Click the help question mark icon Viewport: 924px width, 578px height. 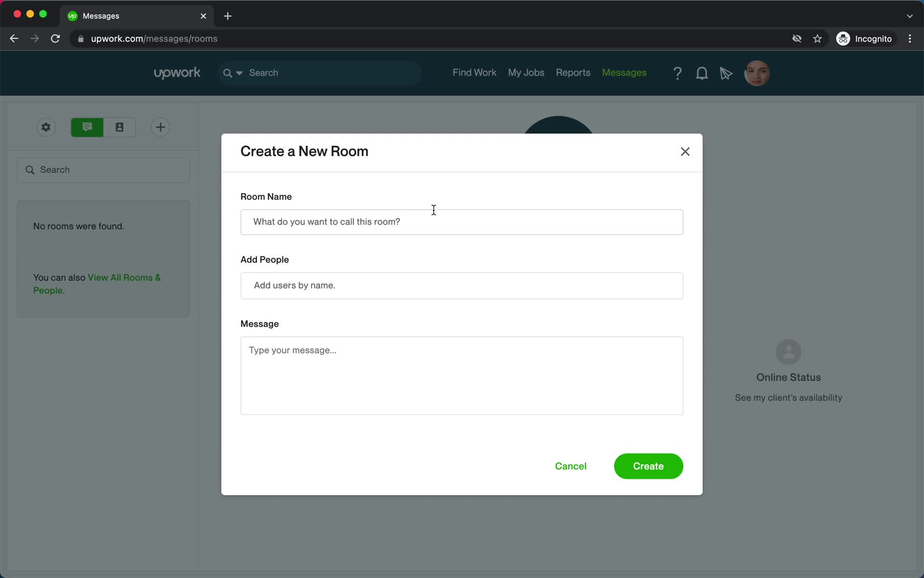(x=677, y=73)
